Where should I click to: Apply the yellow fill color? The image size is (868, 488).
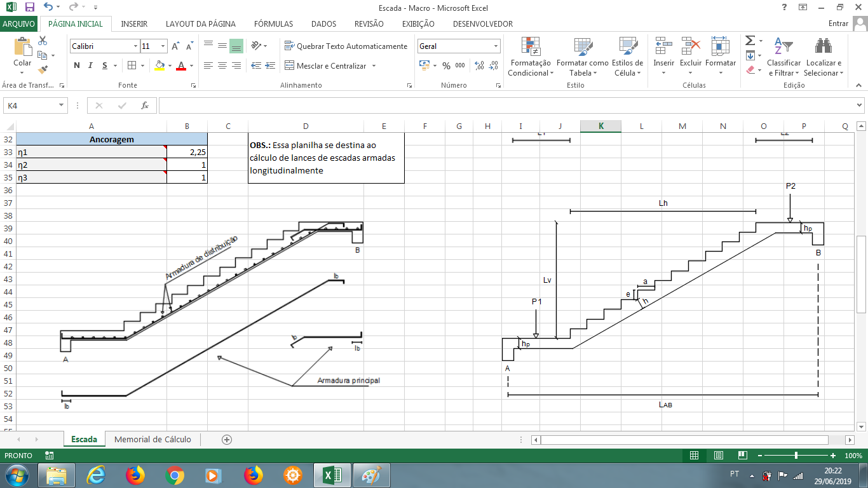tap(159, 65)
